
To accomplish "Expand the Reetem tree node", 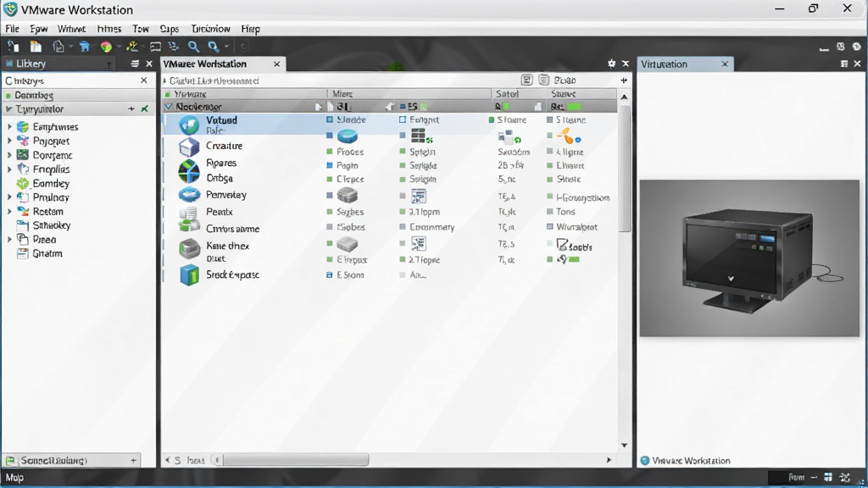I will coord(8,211).
